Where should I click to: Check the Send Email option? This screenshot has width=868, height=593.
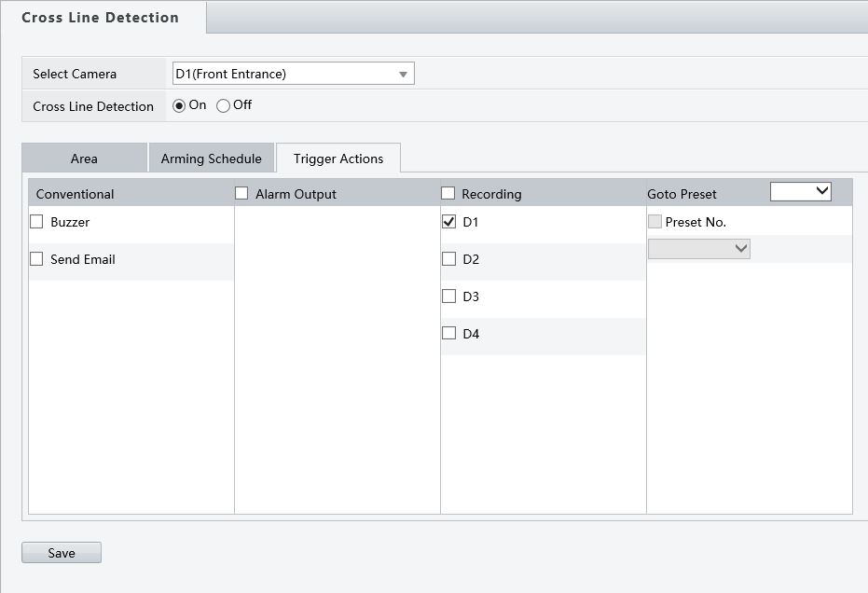(x=37, y=259)
